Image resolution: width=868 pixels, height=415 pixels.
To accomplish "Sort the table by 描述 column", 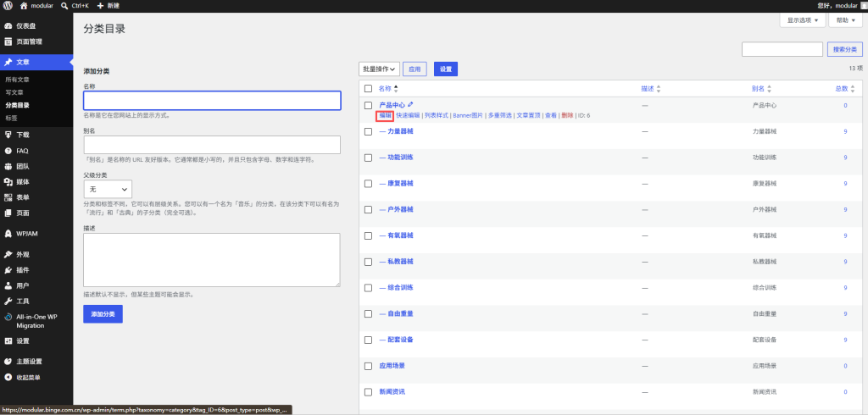I will click(x=651, y=89).
